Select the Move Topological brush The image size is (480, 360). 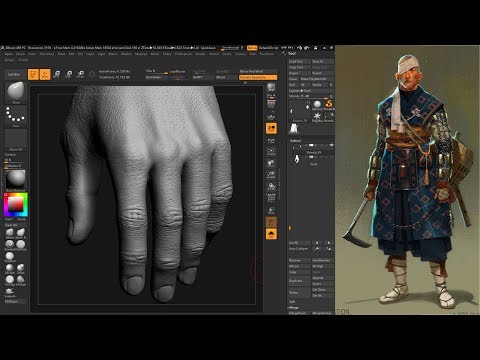click(x=21, y=233)
